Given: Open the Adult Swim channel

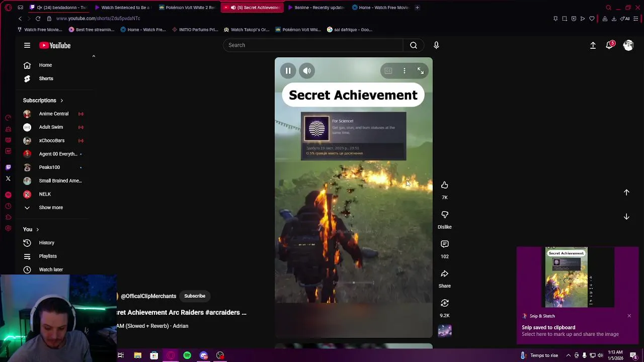Looking at the screenshot, I should pyautogui.click(x=52, y=127).
